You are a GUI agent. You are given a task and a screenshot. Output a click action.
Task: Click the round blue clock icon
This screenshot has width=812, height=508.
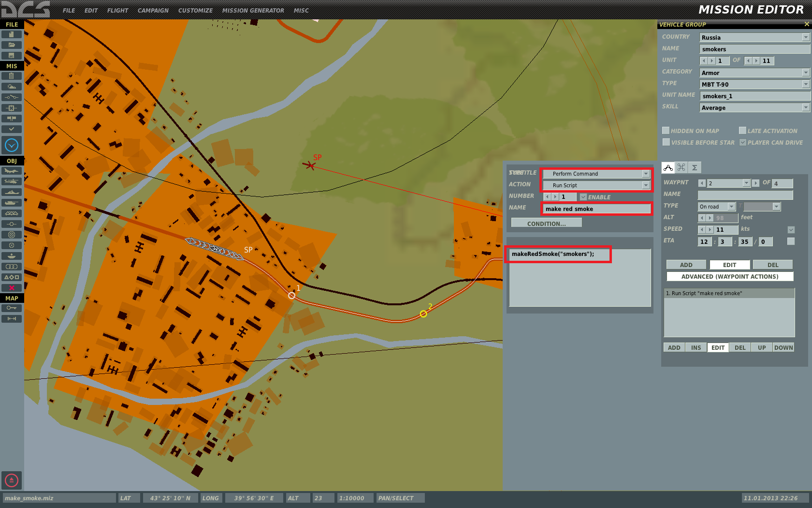pos(12,145)
